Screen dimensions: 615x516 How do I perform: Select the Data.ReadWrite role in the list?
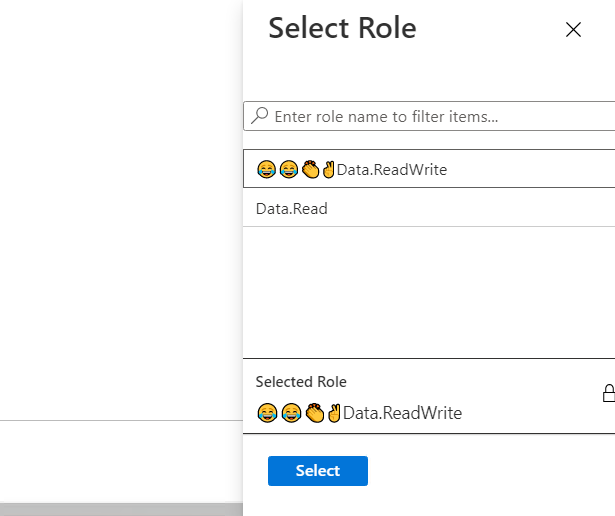(429, 169)
